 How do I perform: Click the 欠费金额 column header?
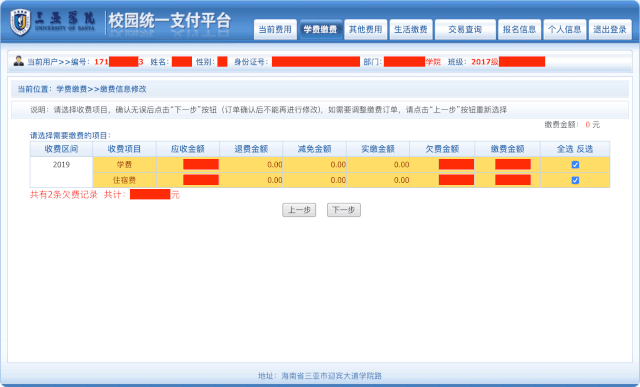[442, 149]
